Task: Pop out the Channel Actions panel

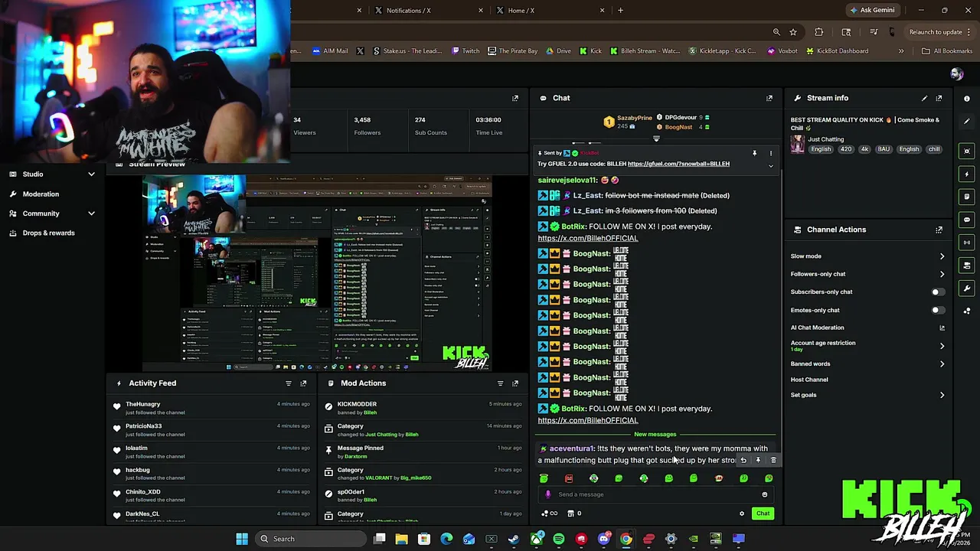Action: 939,230
